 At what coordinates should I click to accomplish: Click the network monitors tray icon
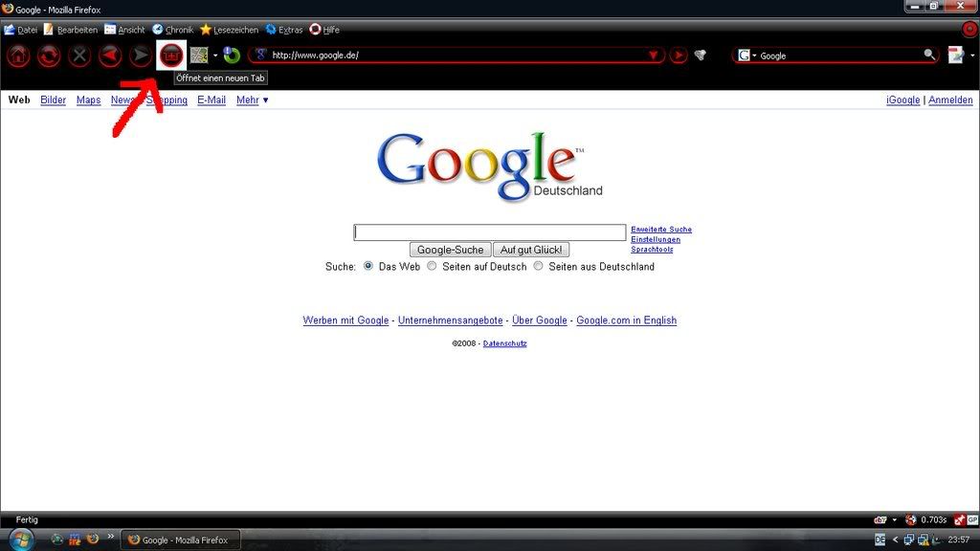coord(909,540)
